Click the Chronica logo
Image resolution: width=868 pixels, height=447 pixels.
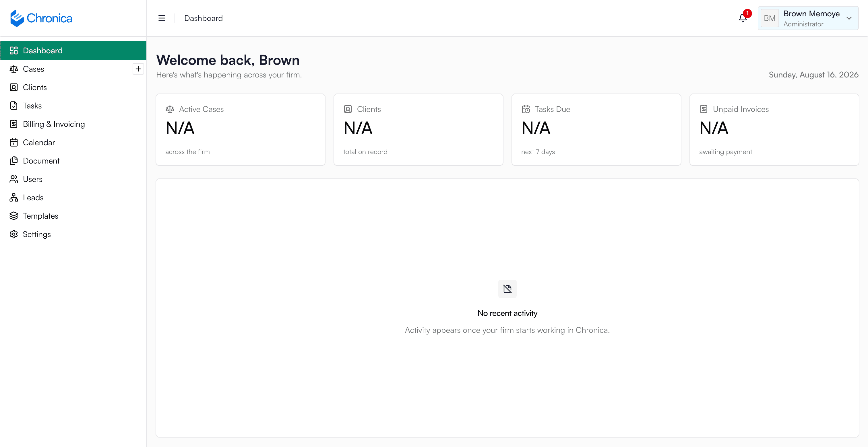point(41,18)
